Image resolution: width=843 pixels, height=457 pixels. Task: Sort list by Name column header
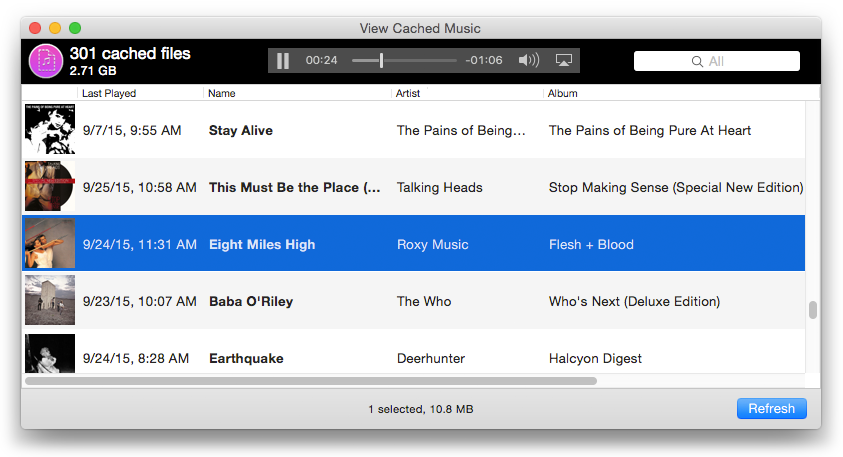point(222,93)
